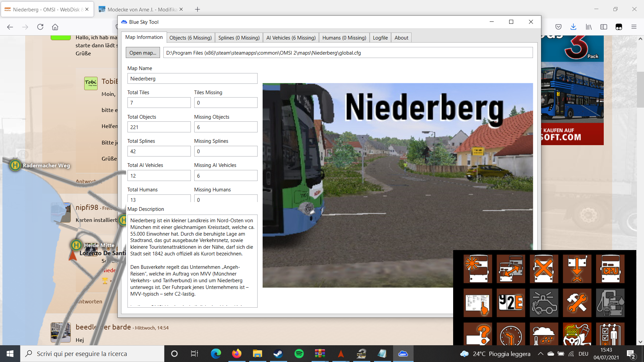644x362 pixels.
Task: Click the switch bus vehicles icon
Action: tap(511, 268)
